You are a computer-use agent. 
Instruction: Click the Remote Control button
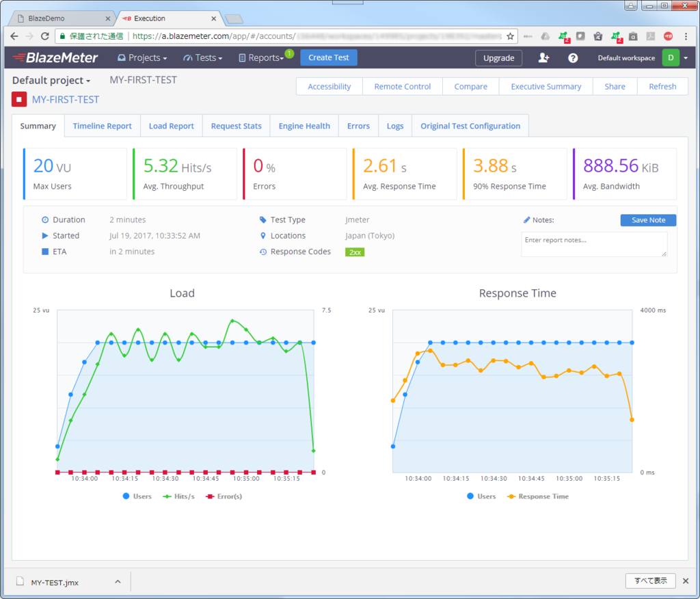403,87
